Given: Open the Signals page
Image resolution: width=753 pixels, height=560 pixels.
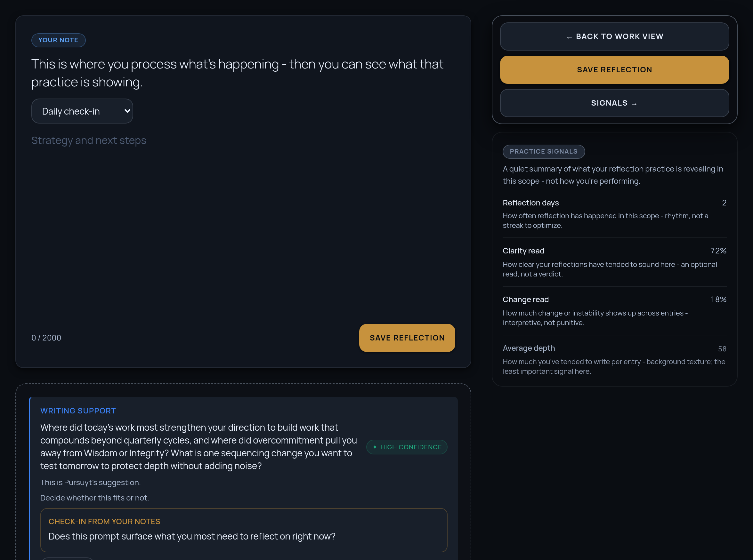Looking at the screenshot, I should pyautogui.click(x=614, y=103).
